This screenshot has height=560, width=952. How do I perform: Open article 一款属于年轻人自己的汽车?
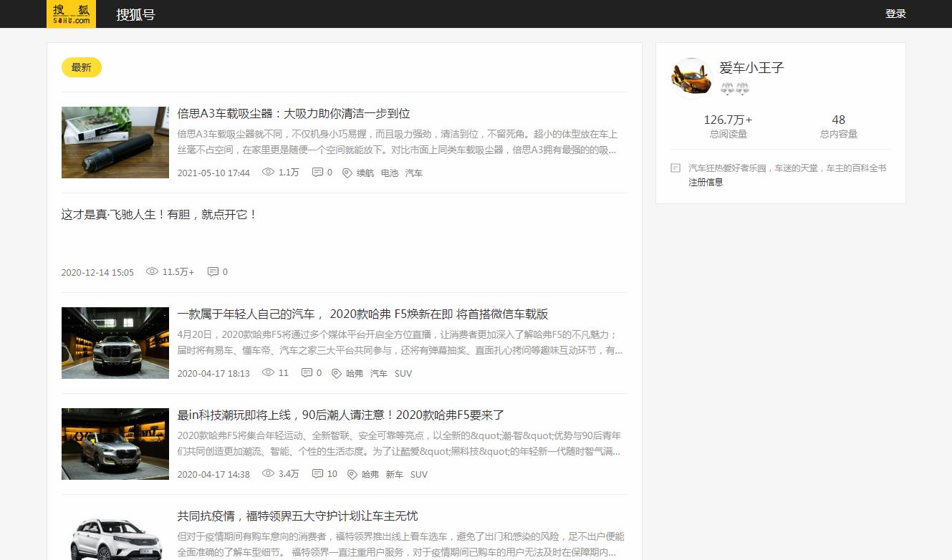(x=362, y=314)
